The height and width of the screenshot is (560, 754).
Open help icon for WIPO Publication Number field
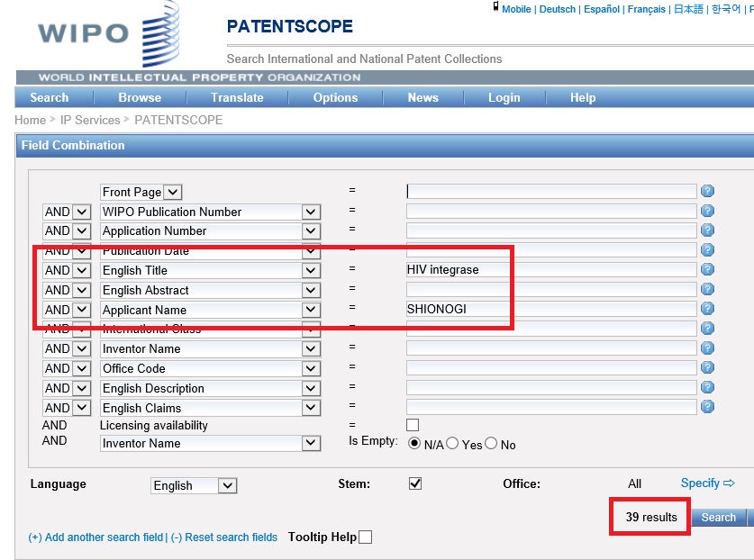pos(707,211)
